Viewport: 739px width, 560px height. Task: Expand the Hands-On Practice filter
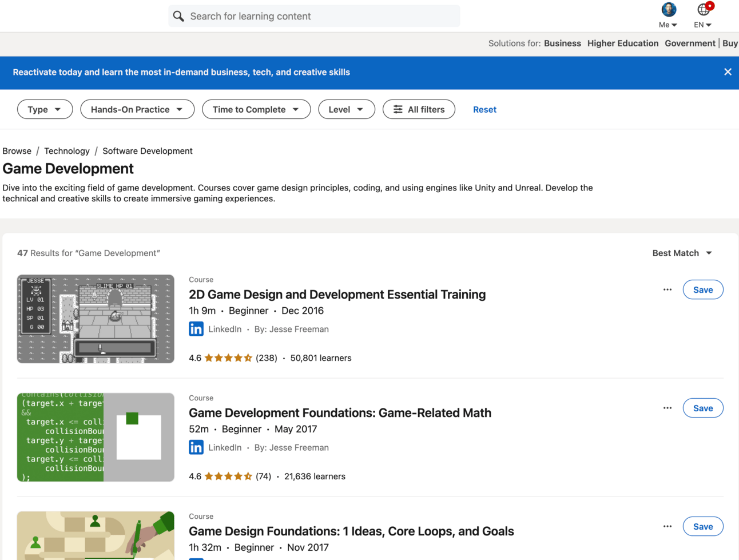tap(137, 109)
